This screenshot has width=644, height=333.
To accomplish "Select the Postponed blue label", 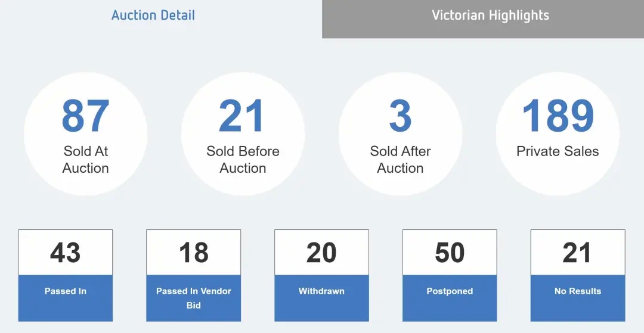I will [x=450, y=298].
